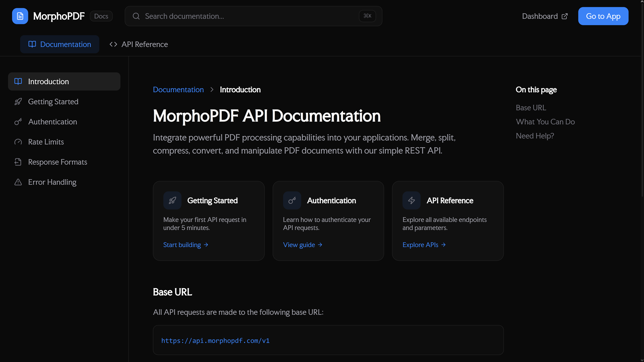Click the external link icon next to Dashboard
Screen dimensions: 644x362
point(565,16)
